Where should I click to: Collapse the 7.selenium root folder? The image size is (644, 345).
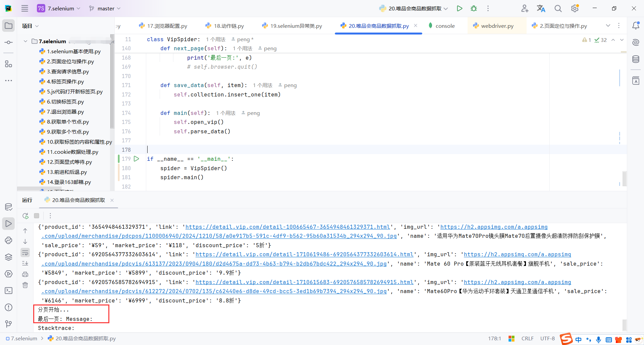[25, 41]
